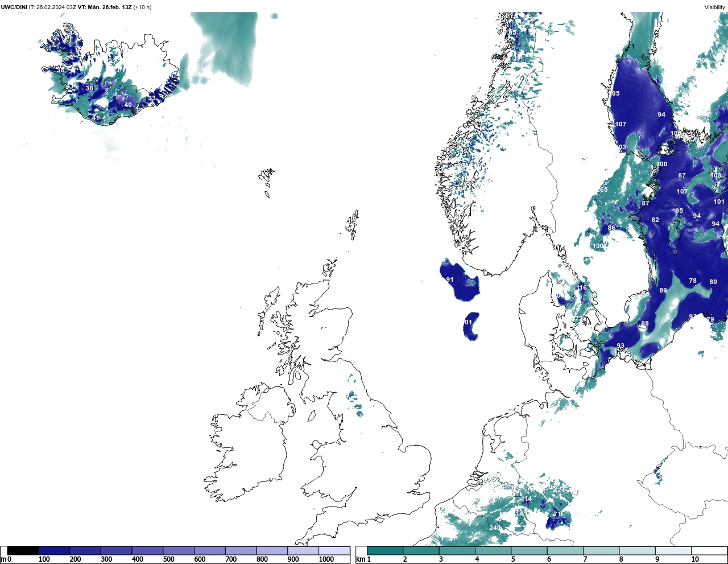Image resolution: width=728 pixels, height=564 pixels.
Task: Click the 5–6 km legend swatch
Action: [x=529, y=550]
